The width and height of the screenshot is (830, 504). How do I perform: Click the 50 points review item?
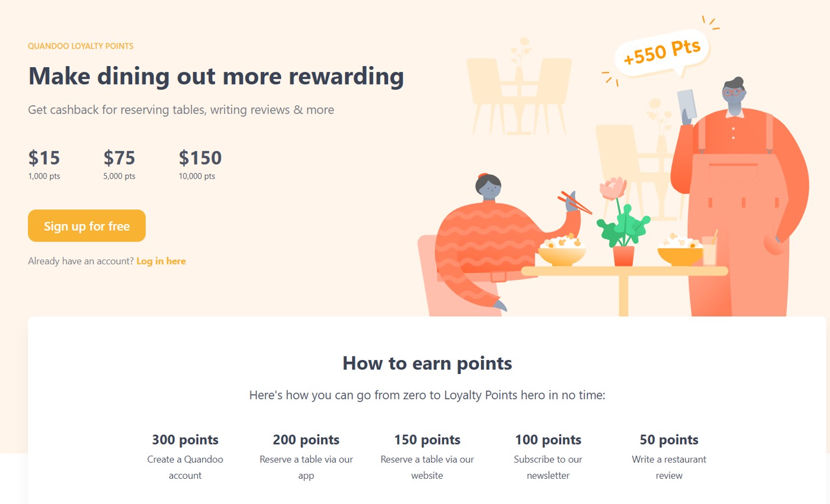click(669, 456)
